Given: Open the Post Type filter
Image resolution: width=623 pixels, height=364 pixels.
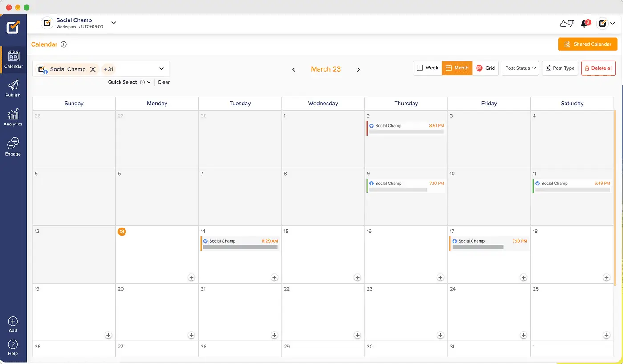Looking at the screenshot, I should point(560,68).
